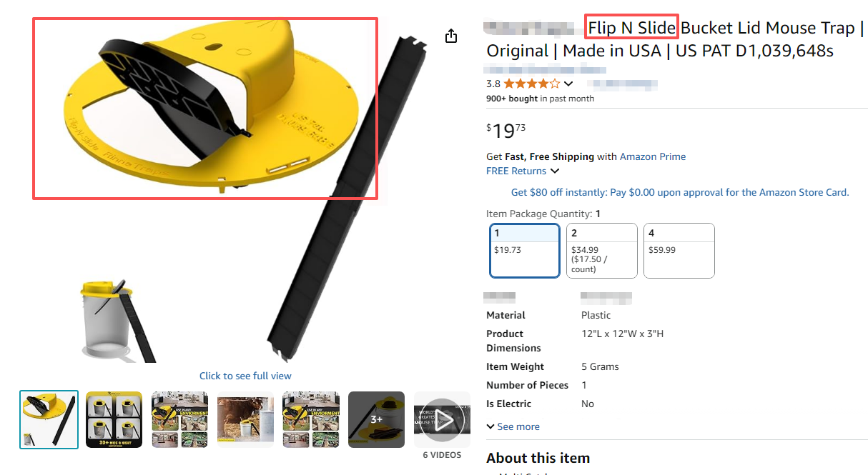Select the fifth environment collage thumbnail
Screen dimensions: 868x475
pos(311,419)
